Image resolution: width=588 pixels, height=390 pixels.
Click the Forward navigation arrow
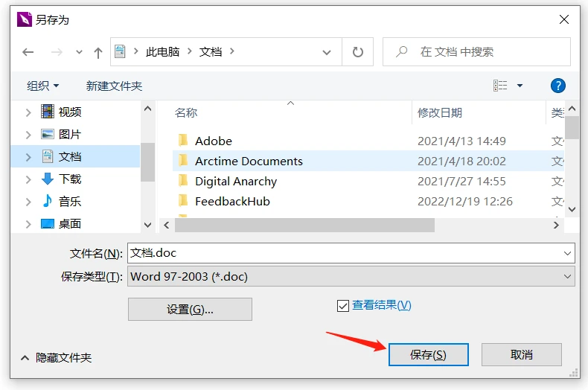point(57,52)
